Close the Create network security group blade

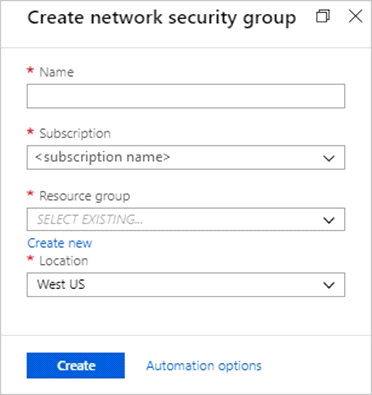pos(355,16)
